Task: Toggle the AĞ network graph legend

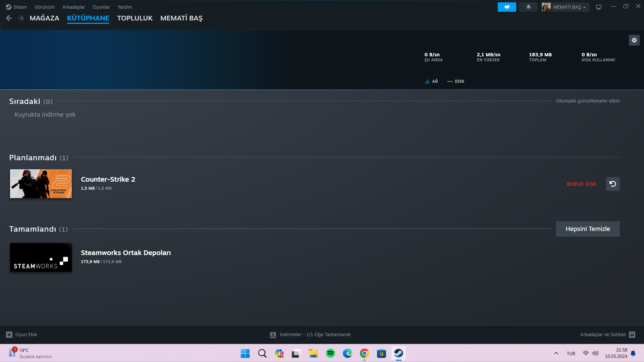Action: pyautogui.click(x=432, y=81)
